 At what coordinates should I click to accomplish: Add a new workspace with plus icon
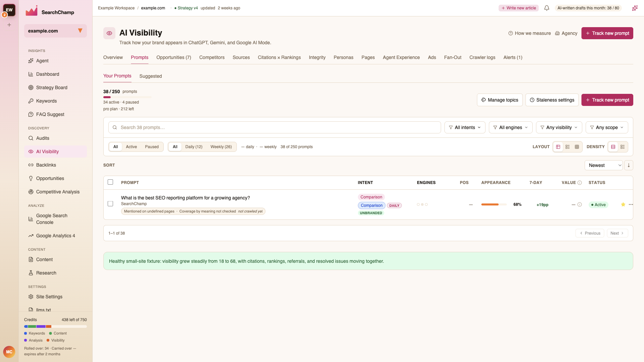click(x=9, y=25)
